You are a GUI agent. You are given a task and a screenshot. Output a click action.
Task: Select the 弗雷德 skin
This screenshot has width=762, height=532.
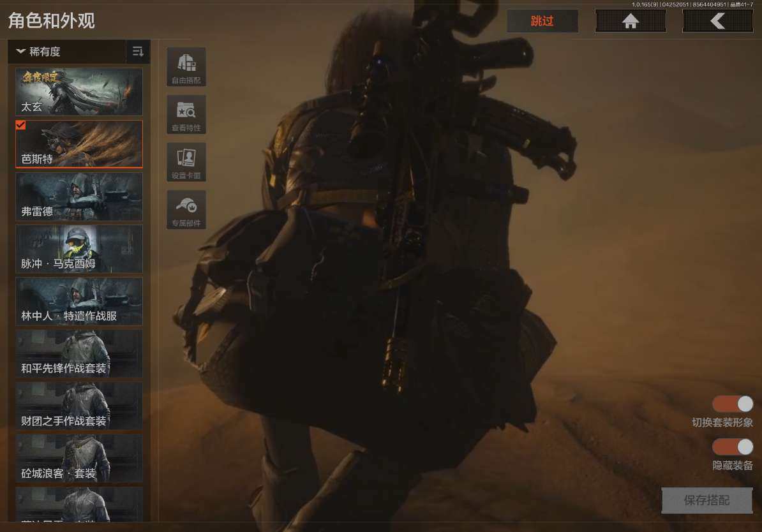[x=79, y=196]
